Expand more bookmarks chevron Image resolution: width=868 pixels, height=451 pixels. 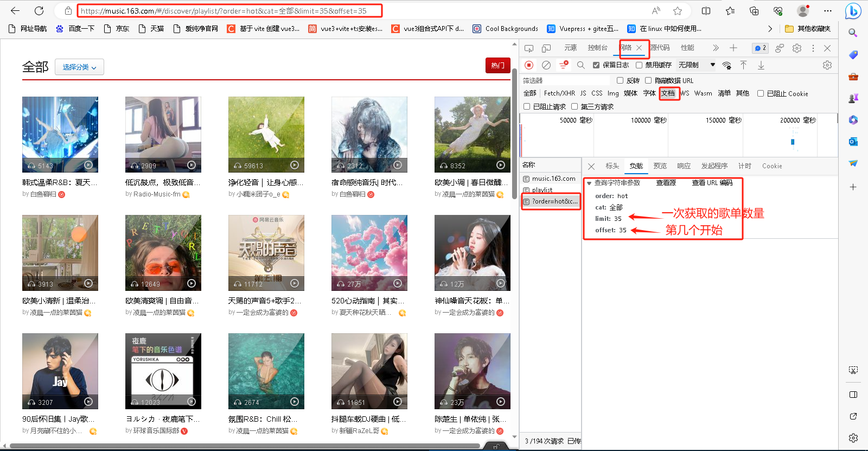click(x=770, y=29)
